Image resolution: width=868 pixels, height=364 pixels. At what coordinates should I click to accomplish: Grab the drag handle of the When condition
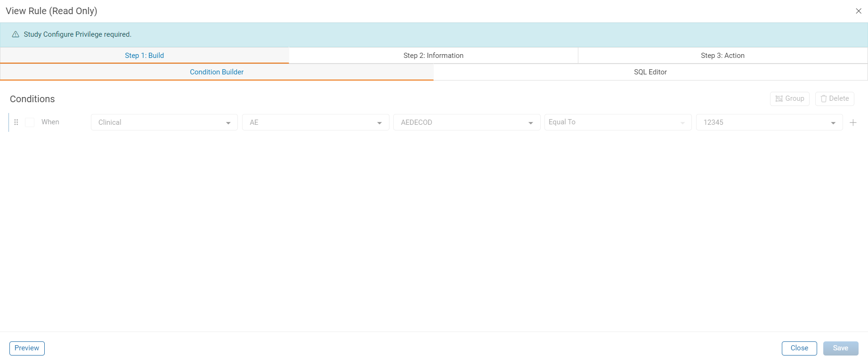16,122
